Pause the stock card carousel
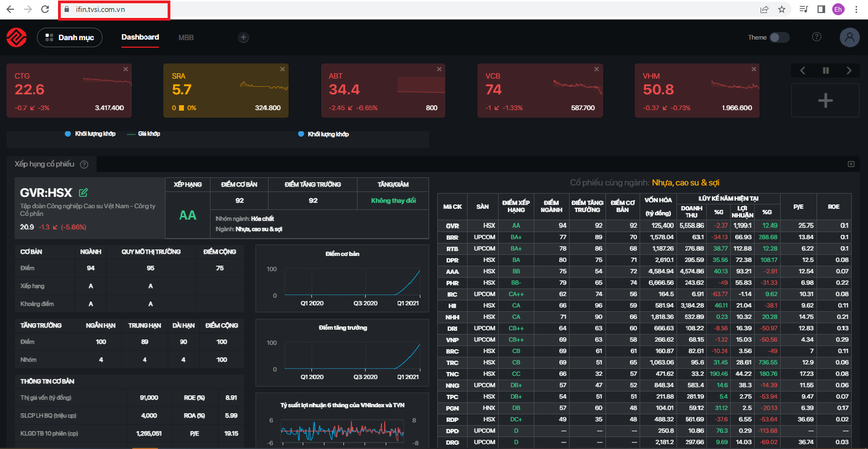Image resolution: width=868 pixels, height=449 pixels. click(826, 70)
